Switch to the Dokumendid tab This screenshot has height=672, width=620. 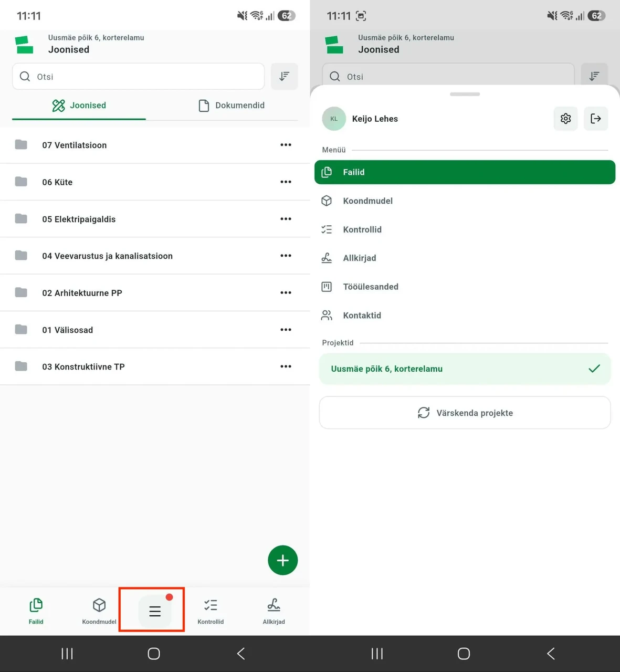coord(232,106)
